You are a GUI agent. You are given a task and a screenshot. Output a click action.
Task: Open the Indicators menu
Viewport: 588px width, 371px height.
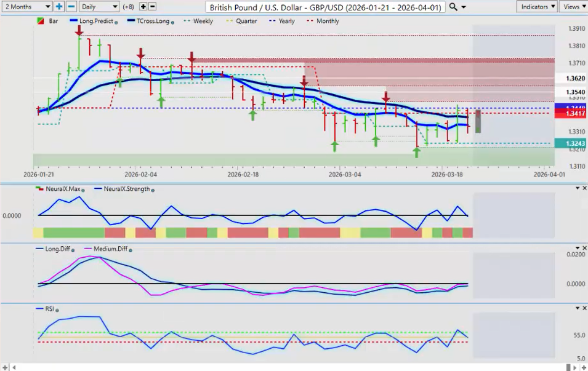pos(536,6)
